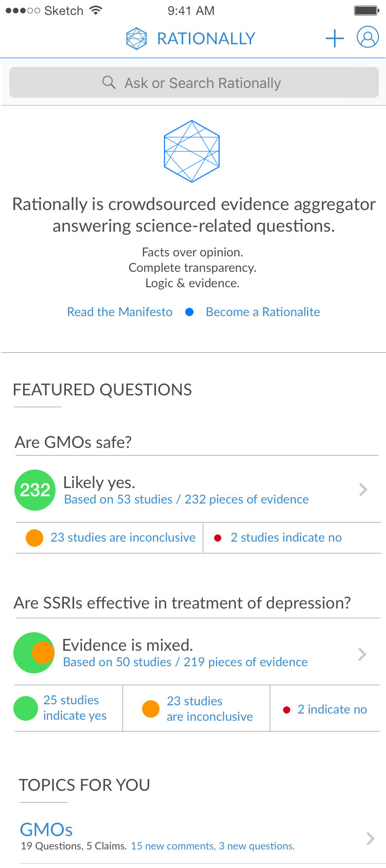Viewport: 386px width, 868px height.
Task: Open the user profile icon
Action: (x=367, y=38)
